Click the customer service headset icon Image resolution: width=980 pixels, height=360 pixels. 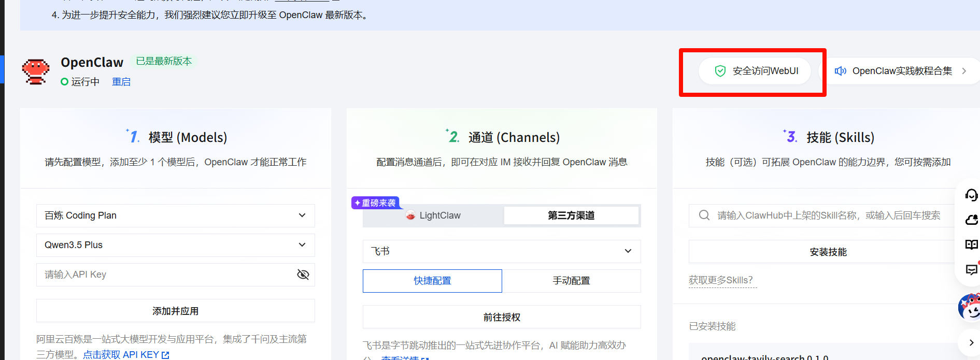(x=971, y=195)
